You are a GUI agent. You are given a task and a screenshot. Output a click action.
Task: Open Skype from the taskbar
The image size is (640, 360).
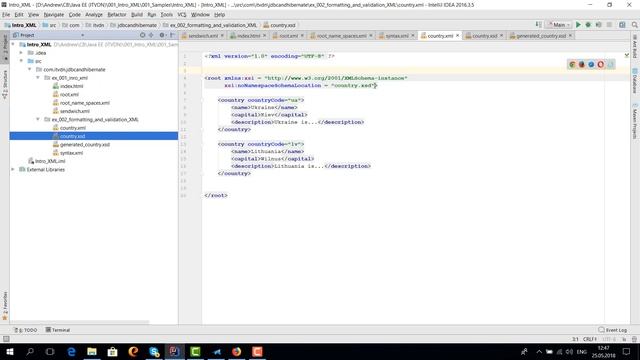tap(154, 351)
